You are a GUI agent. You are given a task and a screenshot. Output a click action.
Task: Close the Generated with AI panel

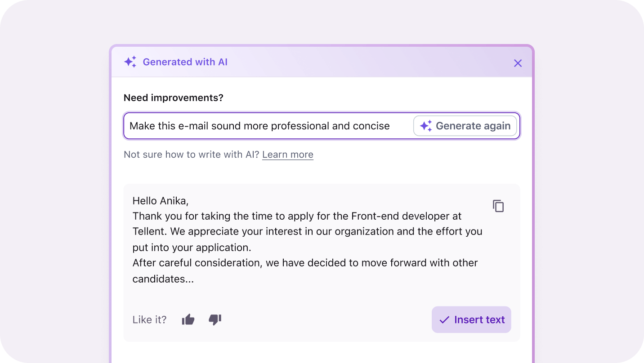pyautogui.click(x=518, y=63)
